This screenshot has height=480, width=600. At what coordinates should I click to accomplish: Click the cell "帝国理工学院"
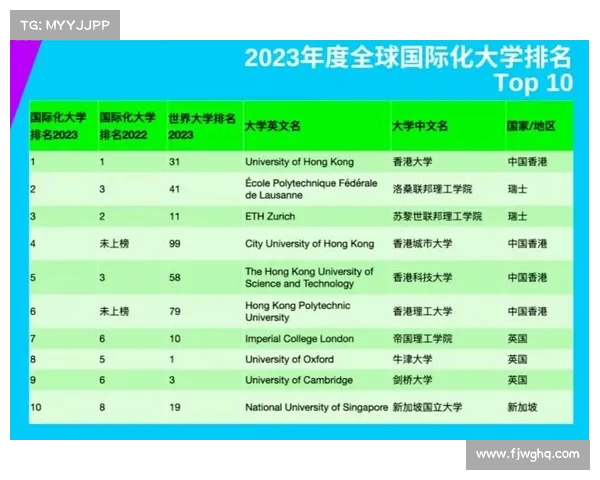coord(422,338)
